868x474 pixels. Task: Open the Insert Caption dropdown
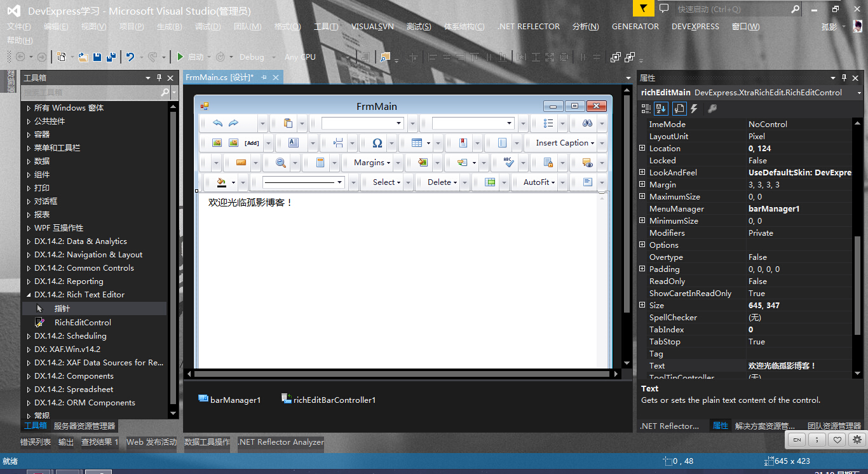click(x=566, y=143)
